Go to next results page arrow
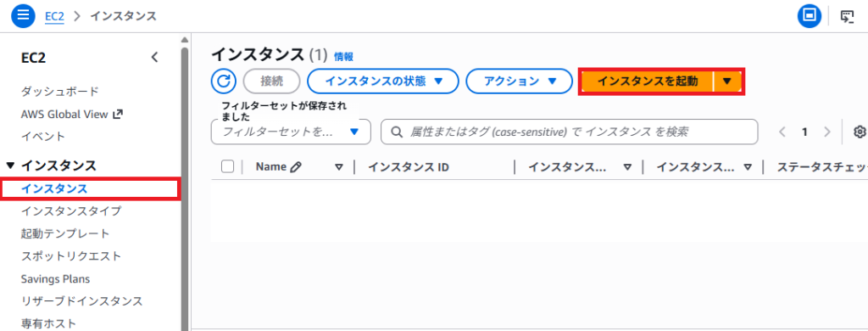This screenshot has width=868, height=331. tap(827, 132)
